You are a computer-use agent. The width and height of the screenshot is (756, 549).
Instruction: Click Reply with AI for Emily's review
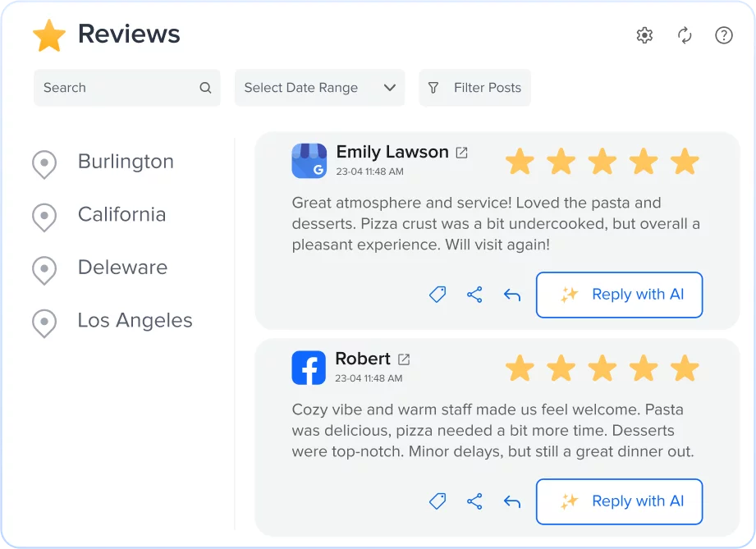tap(619, 295)
